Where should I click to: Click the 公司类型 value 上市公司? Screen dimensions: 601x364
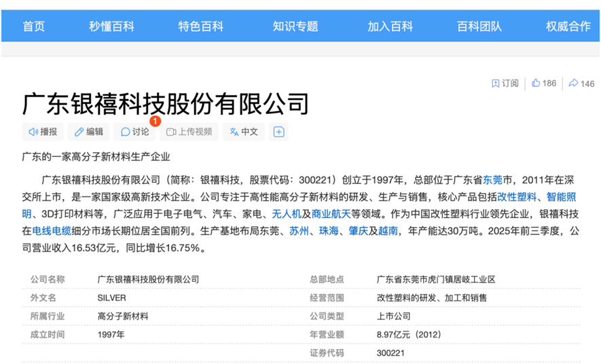(394, 316)
